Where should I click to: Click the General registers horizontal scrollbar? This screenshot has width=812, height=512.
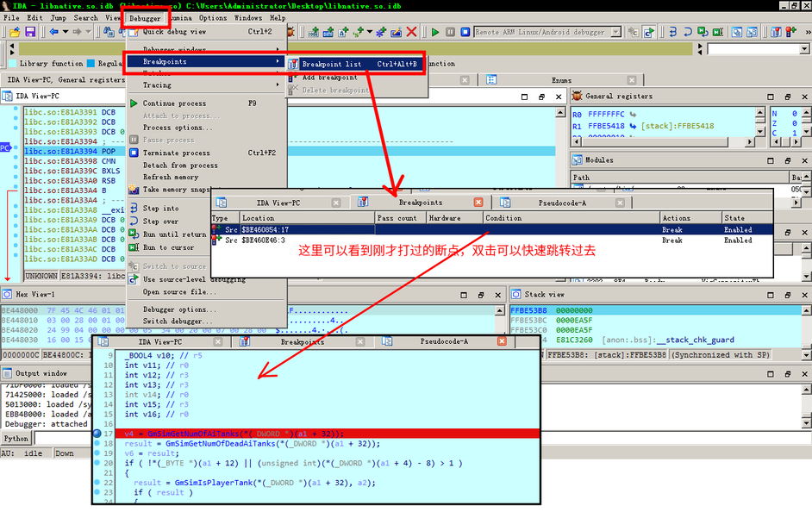664,141
